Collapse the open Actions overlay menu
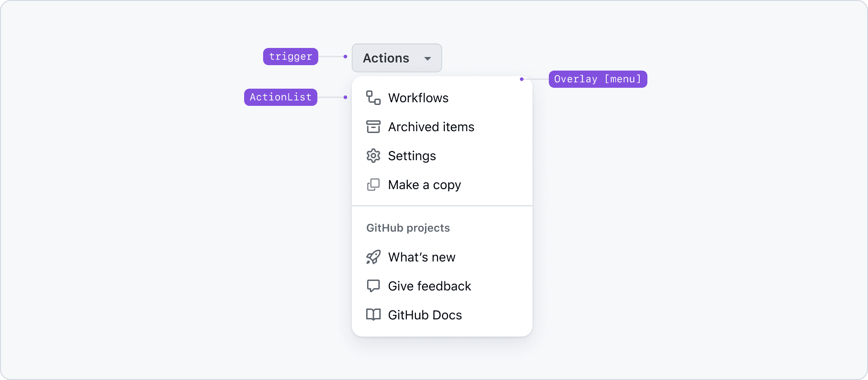This screenshot has height=380, width=868. coord(396,58)
